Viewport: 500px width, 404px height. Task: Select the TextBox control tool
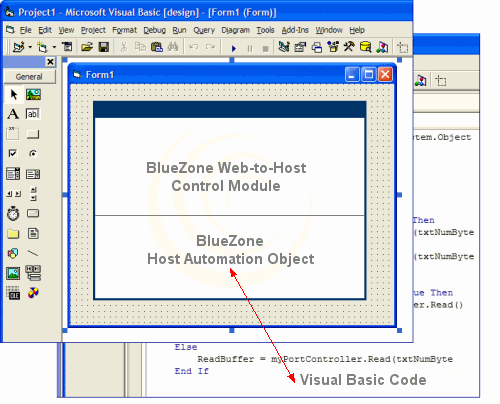point(33,114)
